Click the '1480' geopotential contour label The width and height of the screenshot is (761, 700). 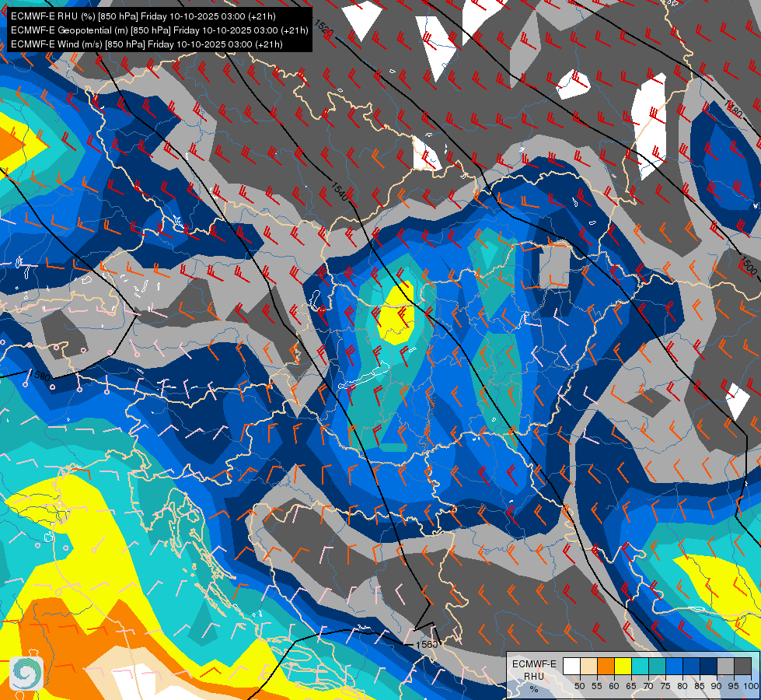point(733,110)
